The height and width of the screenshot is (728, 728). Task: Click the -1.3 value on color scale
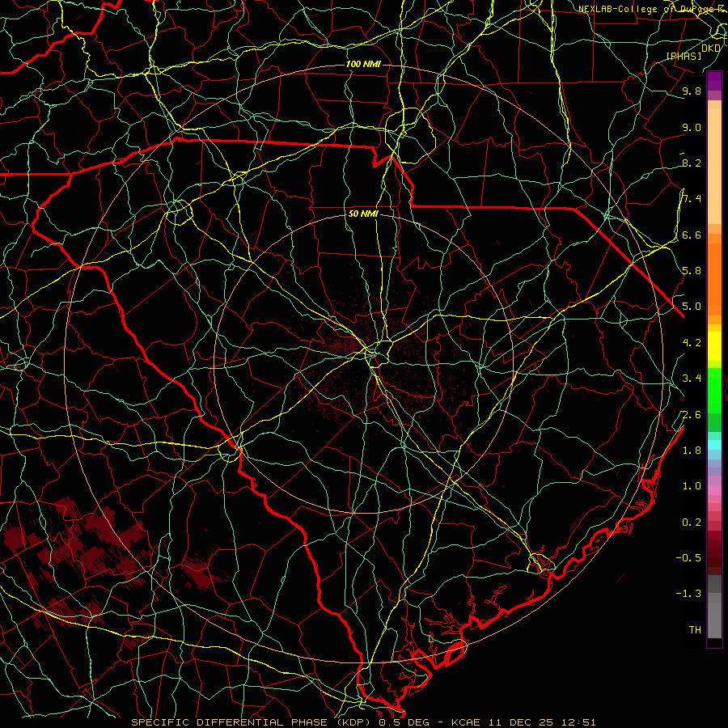688,594
